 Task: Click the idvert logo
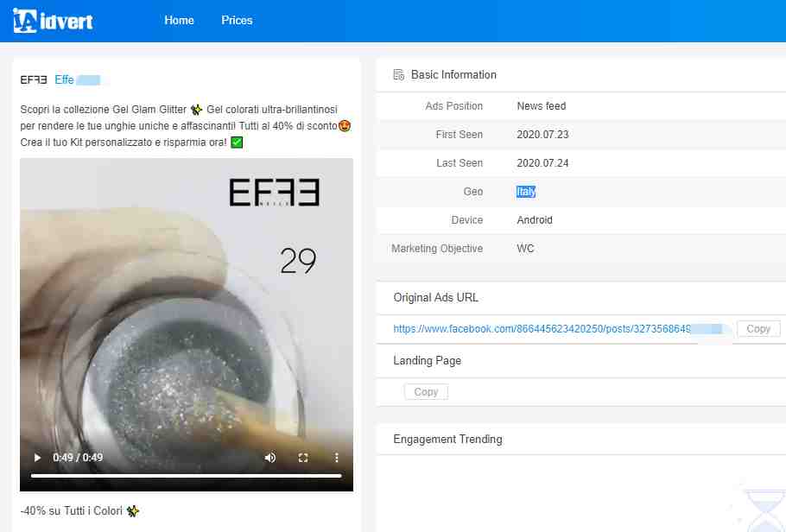coord(54,21)
